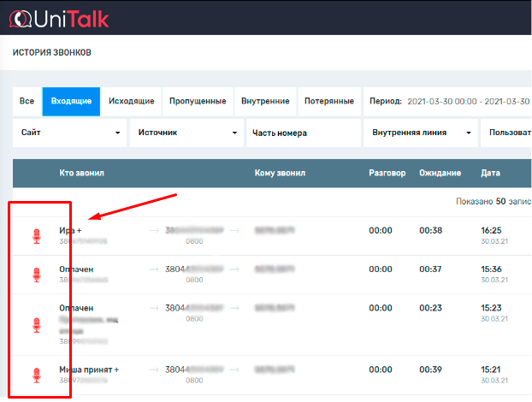Open the Источник dropdown
532x402 pixels.
(x=185, y=133)
